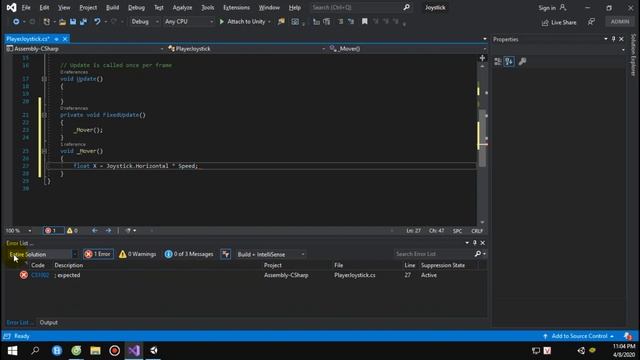The height and width of the screenshot is (360, 640).
Task: Click the Description column header
Action: (69, 265)
